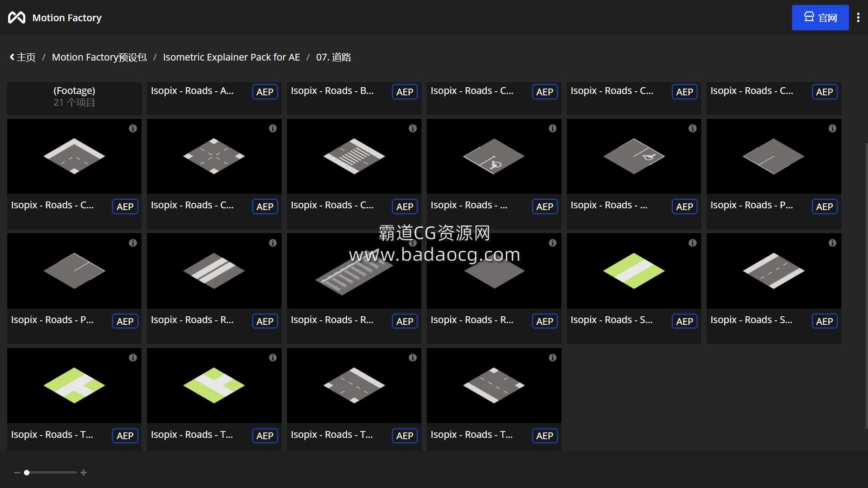This screenshot has height=488, width=868.
Task: Open the three-dot more options menu
Action: (858, 18)
